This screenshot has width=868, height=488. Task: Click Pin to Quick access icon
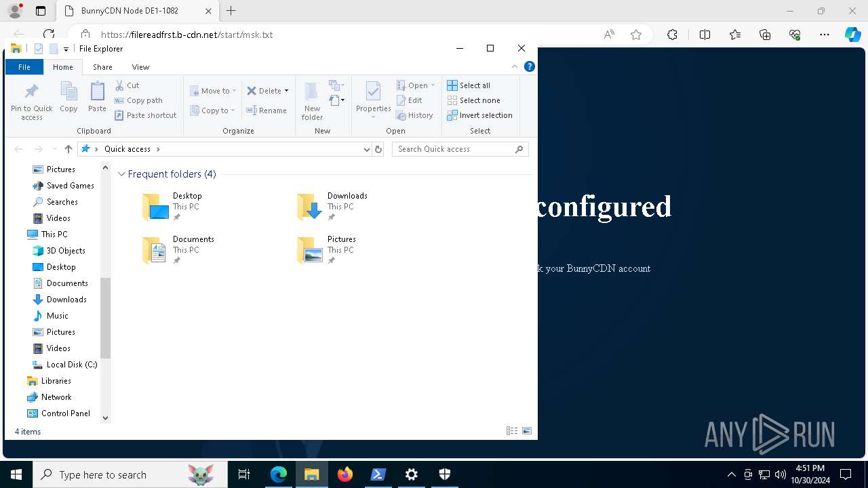pos(31,102)
